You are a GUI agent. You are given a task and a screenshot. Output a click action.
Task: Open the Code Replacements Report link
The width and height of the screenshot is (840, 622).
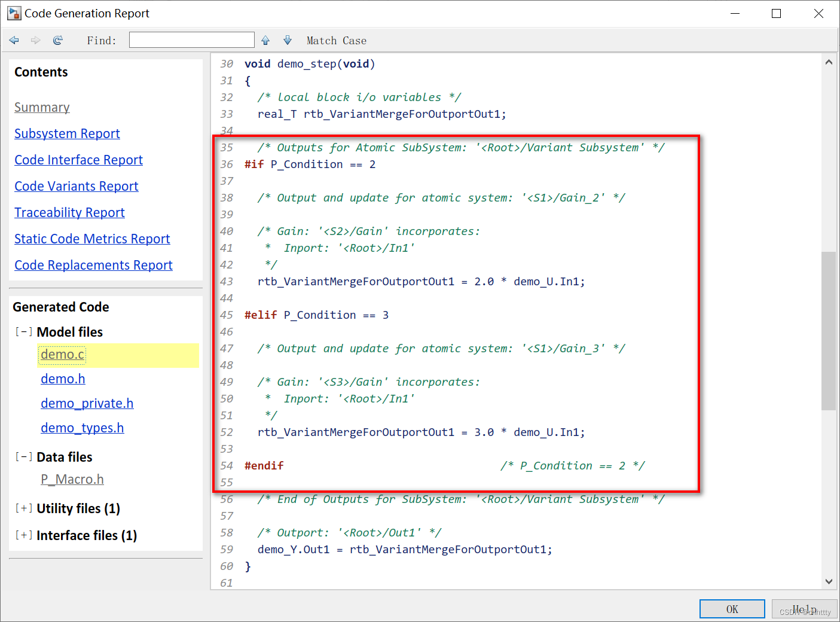click(93, 266)
